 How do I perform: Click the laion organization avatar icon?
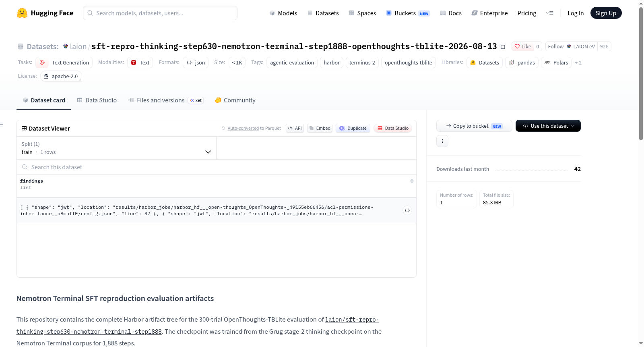(66, 46)
